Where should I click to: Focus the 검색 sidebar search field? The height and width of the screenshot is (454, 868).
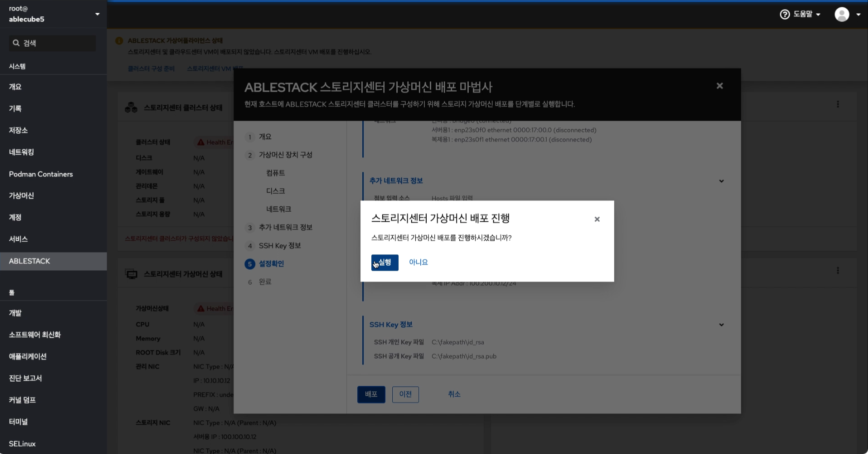[x=52, y=43]
